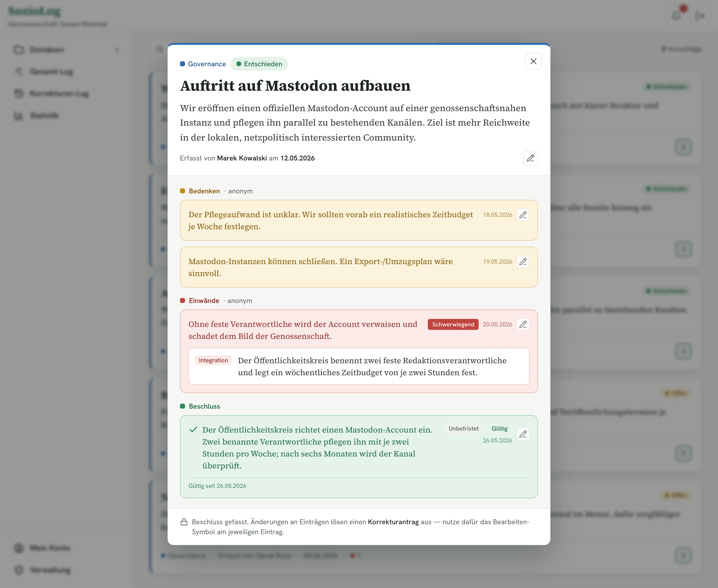The width and height of the screenshot is (718, 588).
Task: Click the logout icon in the background header
Action: tap(700, 16)
